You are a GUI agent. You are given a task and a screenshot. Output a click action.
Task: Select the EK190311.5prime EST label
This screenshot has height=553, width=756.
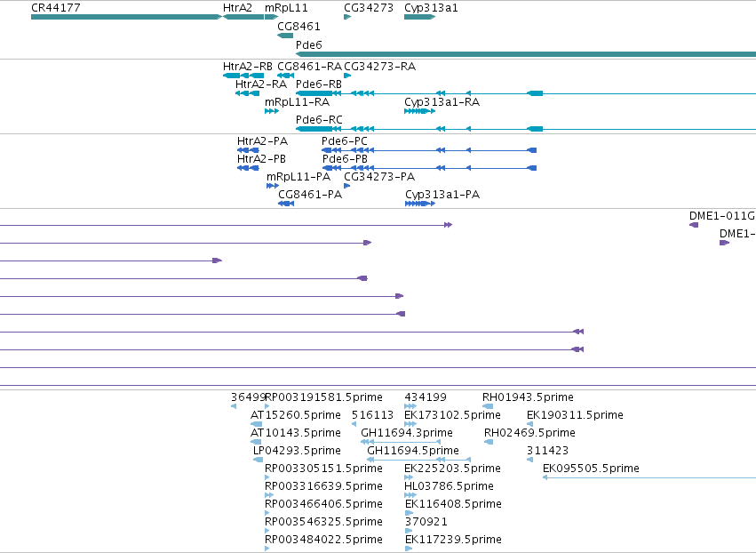[x=575, y=415]
